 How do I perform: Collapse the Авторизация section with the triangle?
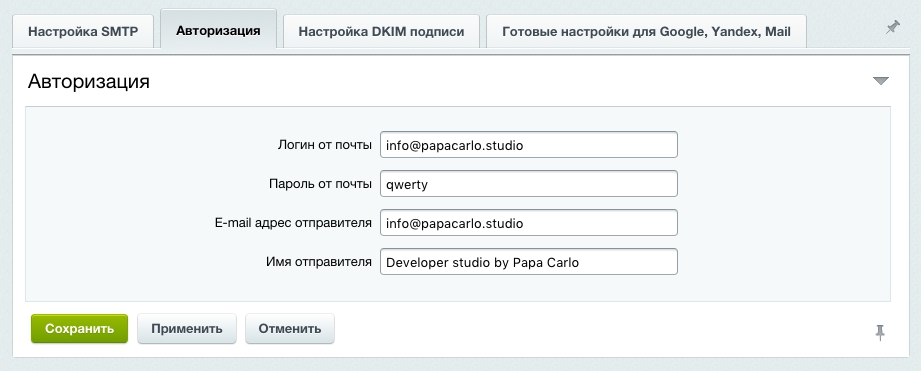880,81
